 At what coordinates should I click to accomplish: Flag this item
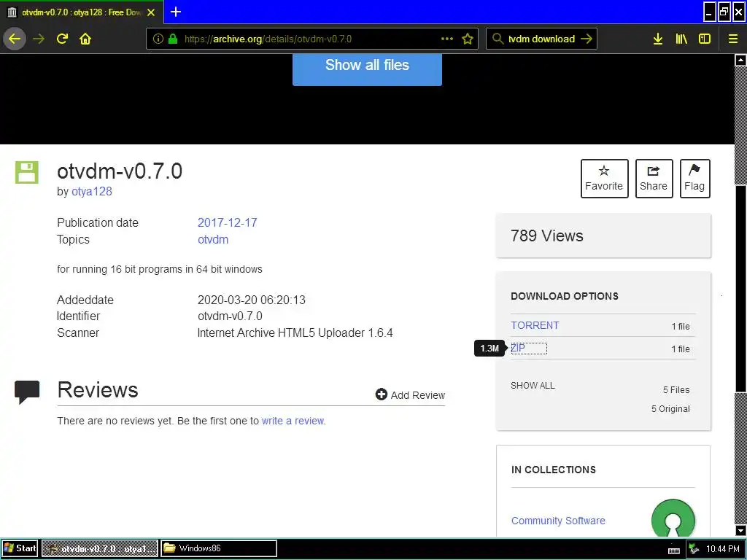[694, 179]
